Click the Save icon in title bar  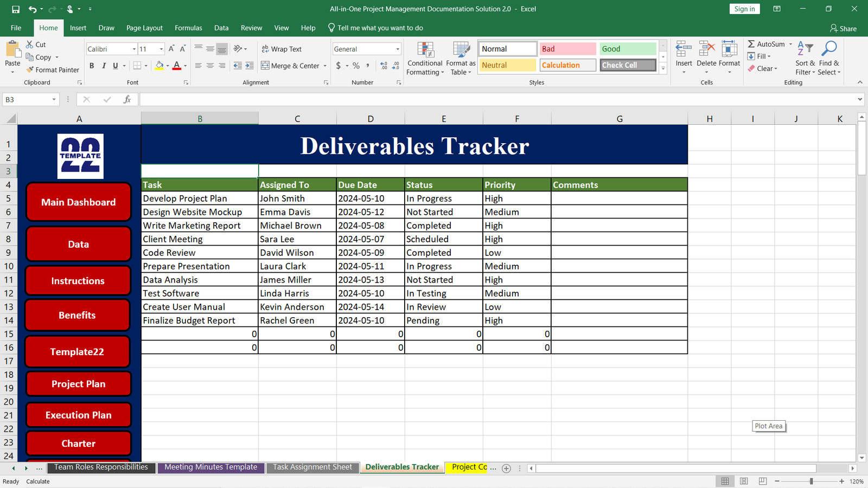(16, 9)
